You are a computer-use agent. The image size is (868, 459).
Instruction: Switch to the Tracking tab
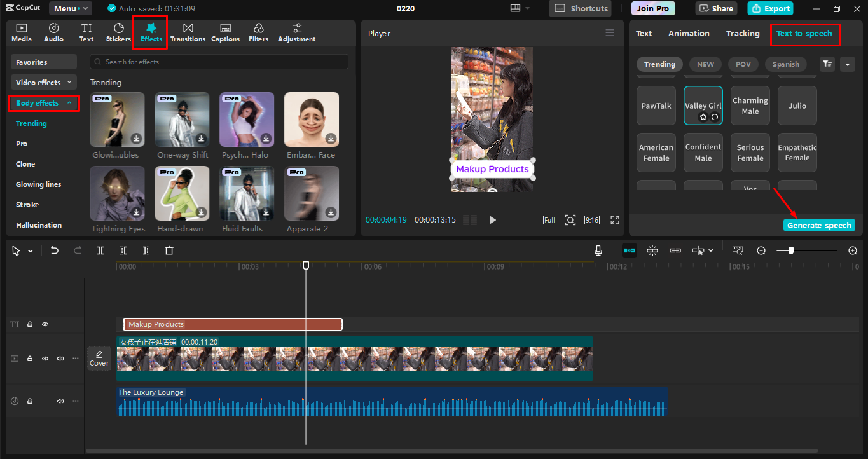(743, 34)
